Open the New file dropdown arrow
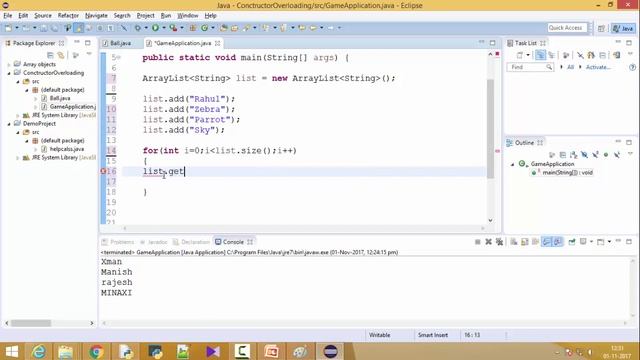 pyautogui.click(x=17, y=28)
